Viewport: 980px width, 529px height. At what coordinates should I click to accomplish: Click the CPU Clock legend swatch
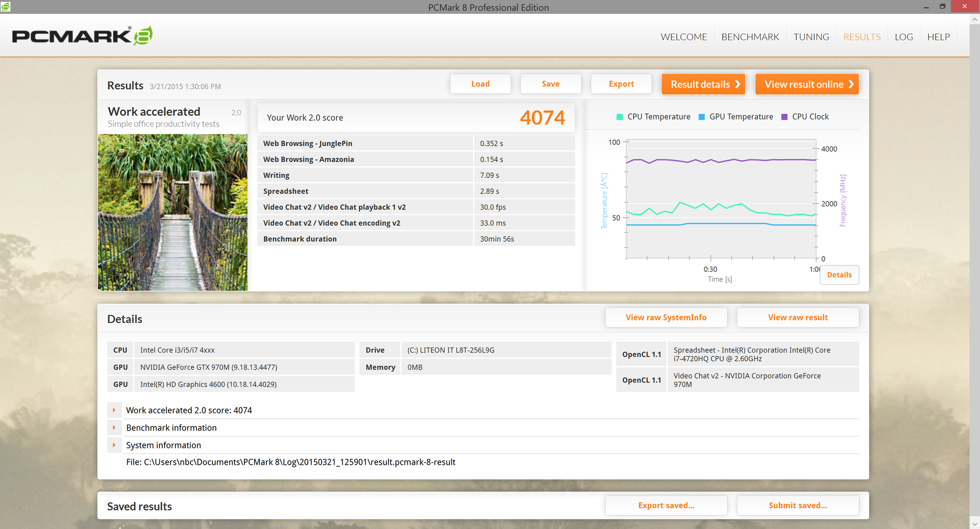[x=785, y=117]
